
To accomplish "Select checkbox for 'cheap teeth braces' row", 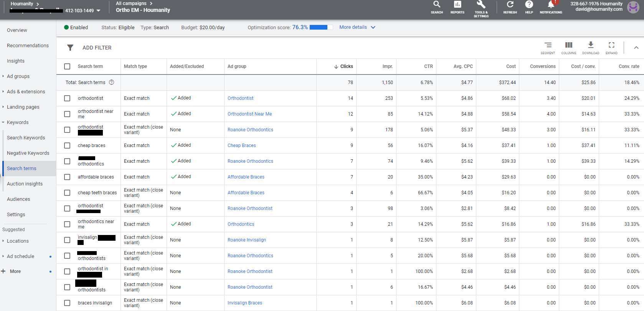I will [67, 193].
